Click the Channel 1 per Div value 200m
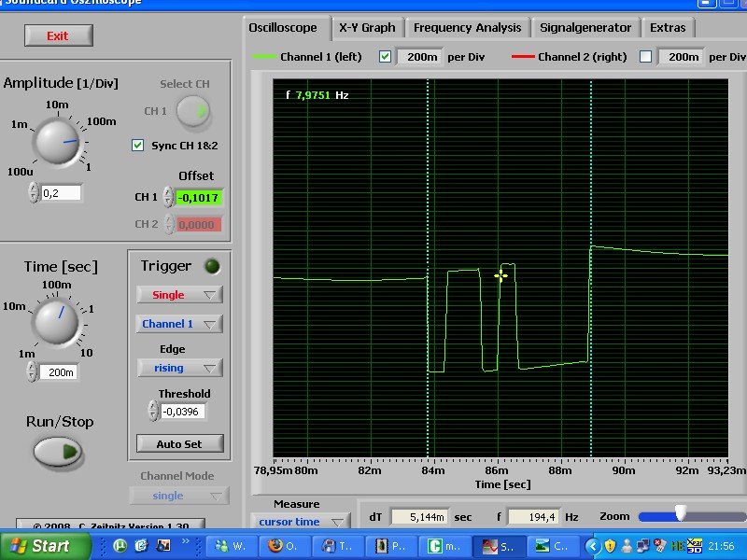 click(420, 57)
